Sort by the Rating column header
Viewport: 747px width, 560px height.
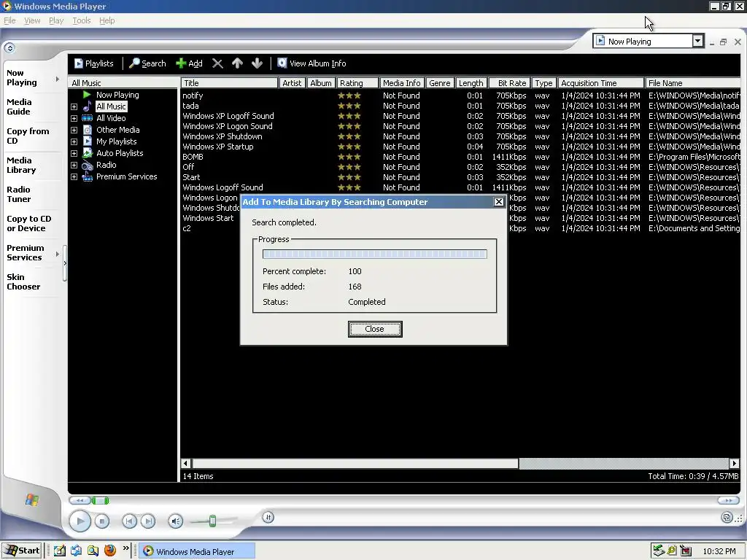coord(357,83)
